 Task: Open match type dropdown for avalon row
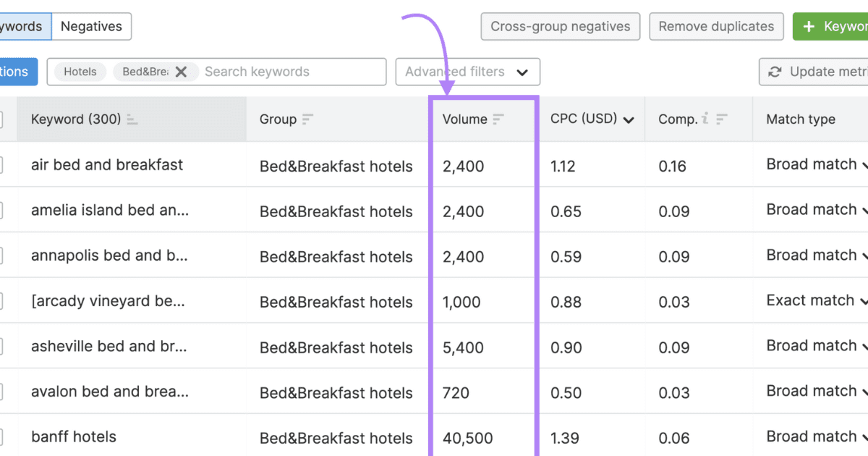pos(864,392)
